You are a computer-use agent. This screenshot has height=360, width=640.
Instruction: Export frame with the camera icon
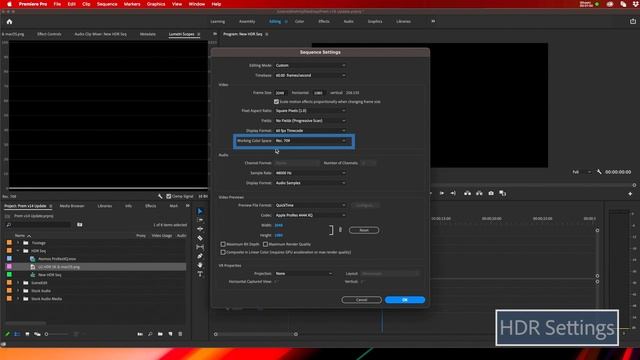491,193
